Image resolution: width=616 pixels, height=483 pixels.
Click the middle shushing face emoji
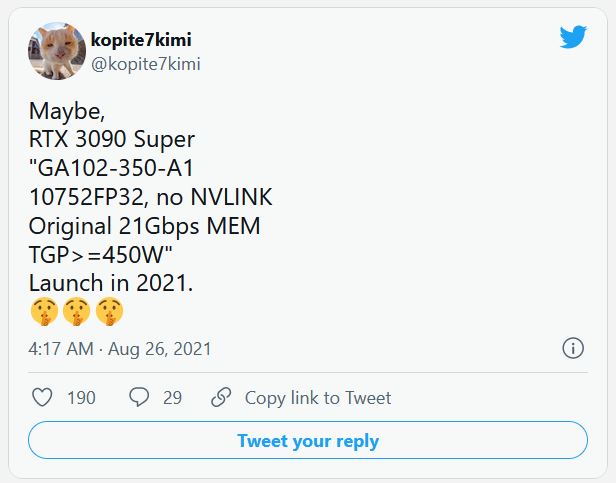pyautogui.click(x=77, y=312)
